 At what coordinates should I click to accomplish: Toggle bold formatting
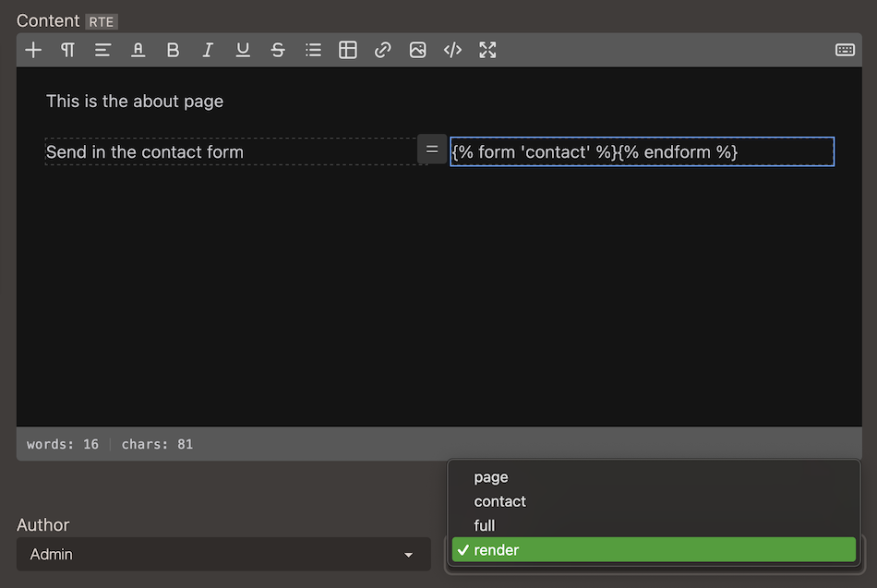(173, 50)
